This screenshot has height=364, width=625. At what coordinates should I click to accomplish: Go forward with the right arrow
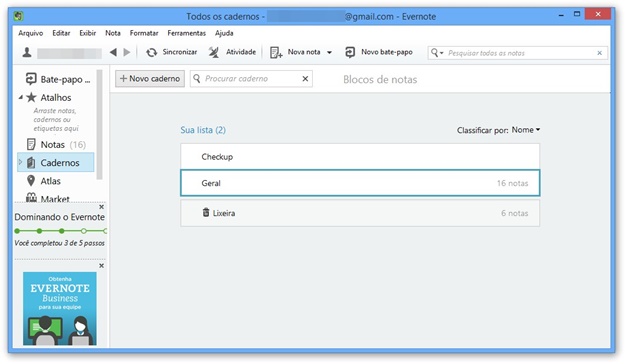[127, 52]
